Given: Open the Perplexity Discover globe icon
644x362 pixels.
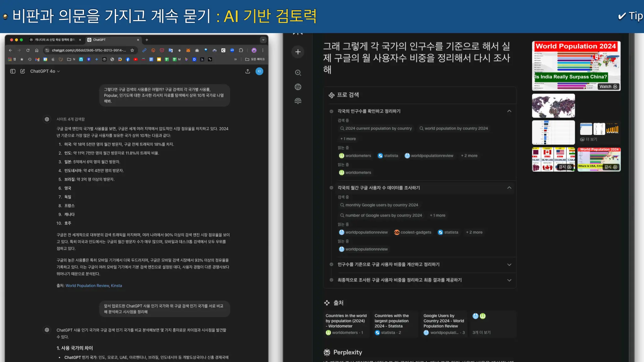Looking at the screenshot, I should click(298, 87).
